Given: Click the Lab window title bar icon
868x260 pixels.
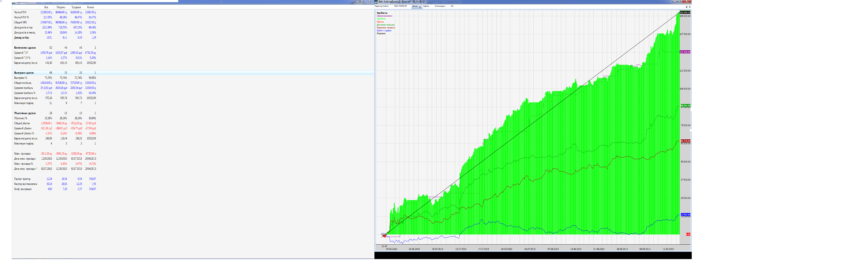Looking at the screenshot, I should [x=376, y=2].
